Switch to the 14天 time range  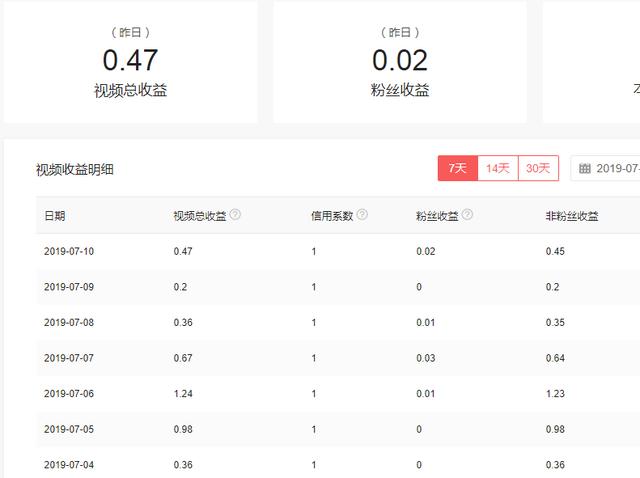coord(497,169)
